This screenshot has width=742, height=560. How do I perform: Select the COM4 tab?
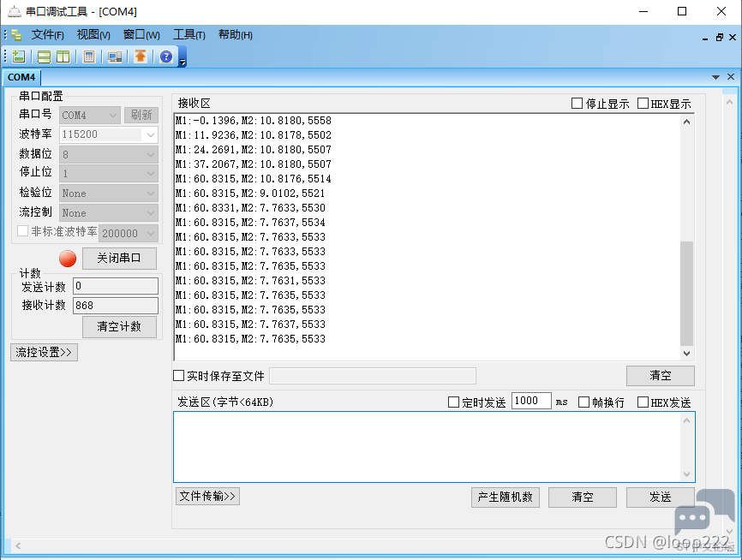[21, 77]
